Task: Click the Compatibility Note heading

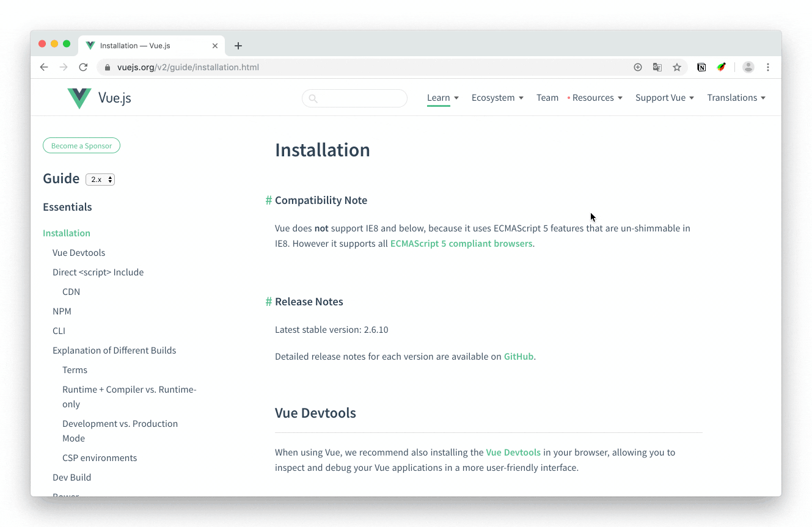Action: 321,200
